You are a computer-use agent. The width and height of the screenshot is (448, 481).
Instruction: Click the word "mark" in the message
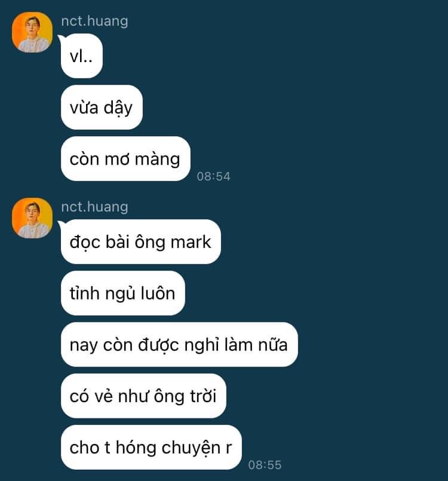pos(191,242)
